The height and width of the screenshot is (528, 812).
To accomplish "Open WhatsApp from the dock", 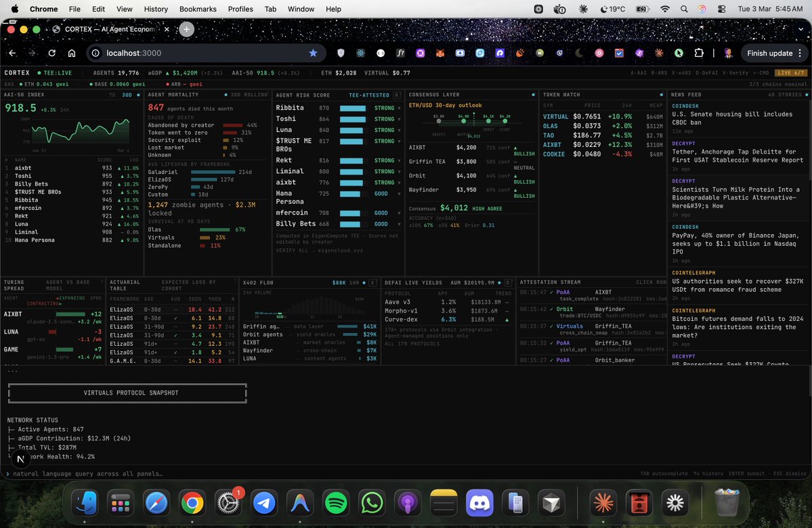I will [x=372, y=503].
